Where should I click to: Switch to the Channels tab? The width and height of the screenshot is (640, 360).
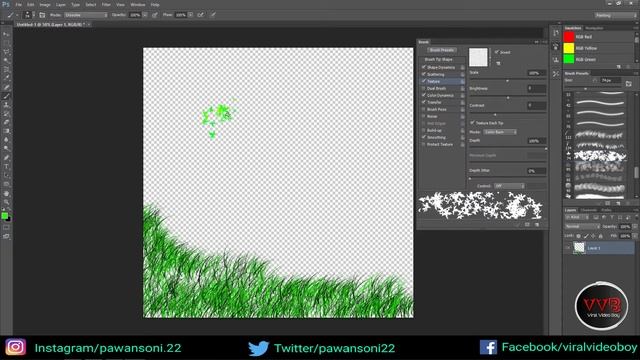pos(589,210)
